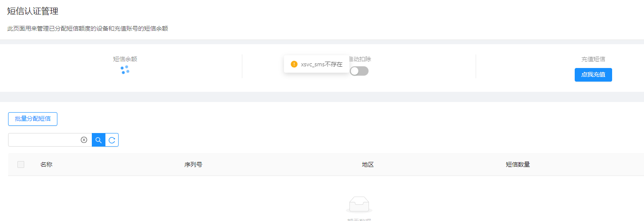Click the orange warning icon in the toast
644x221 pixels.
(294, 64)
